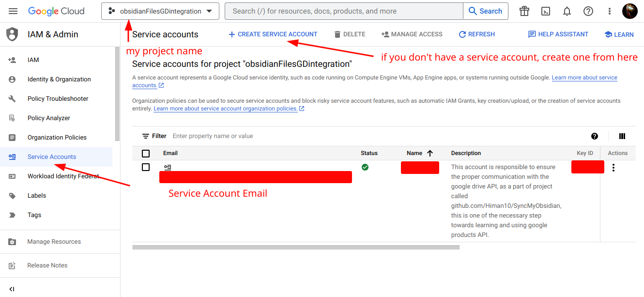Follow service account organization policies link
The width and height of the screenshot is (644, 297).
pyautogui.click(x=226, y=109)
